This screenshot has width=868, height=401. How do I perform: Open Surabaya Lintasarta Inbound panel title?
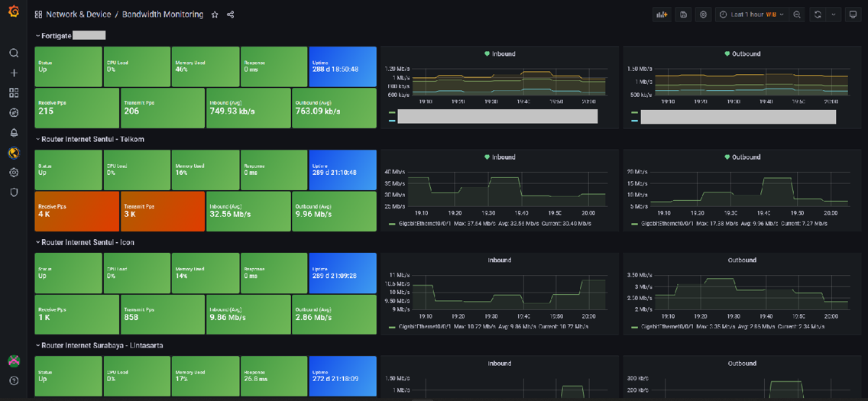click(x=499, y=364)
